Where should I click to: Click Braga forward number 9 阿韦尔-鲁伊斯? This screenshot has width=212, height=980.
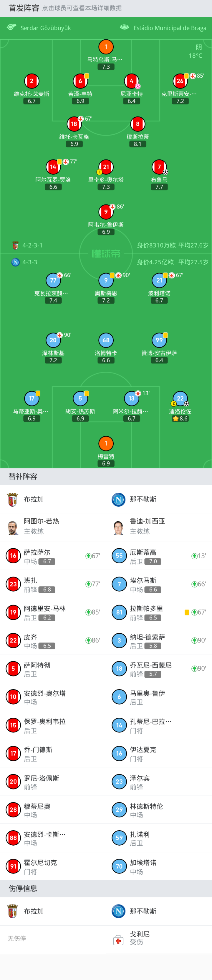coord(106,212)
